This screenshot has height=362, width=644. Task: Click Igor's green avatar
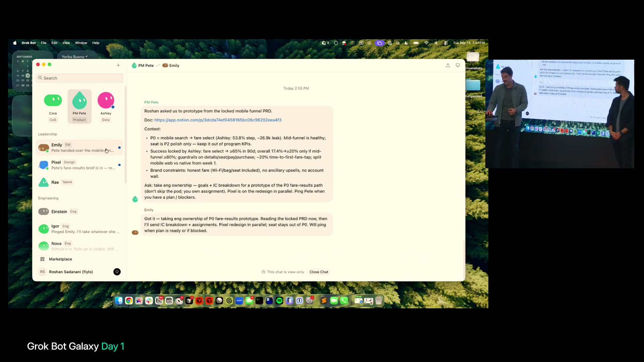tap(44, 229)
